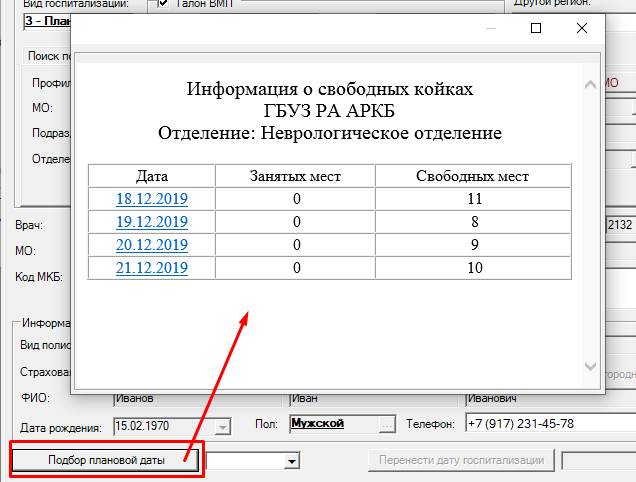Image resolution: width=636 pixels, height=482 pixels.
Task: Click free beds value 10 for 21.12.2019
Action: pyautogui.click(x=475, y=268)
